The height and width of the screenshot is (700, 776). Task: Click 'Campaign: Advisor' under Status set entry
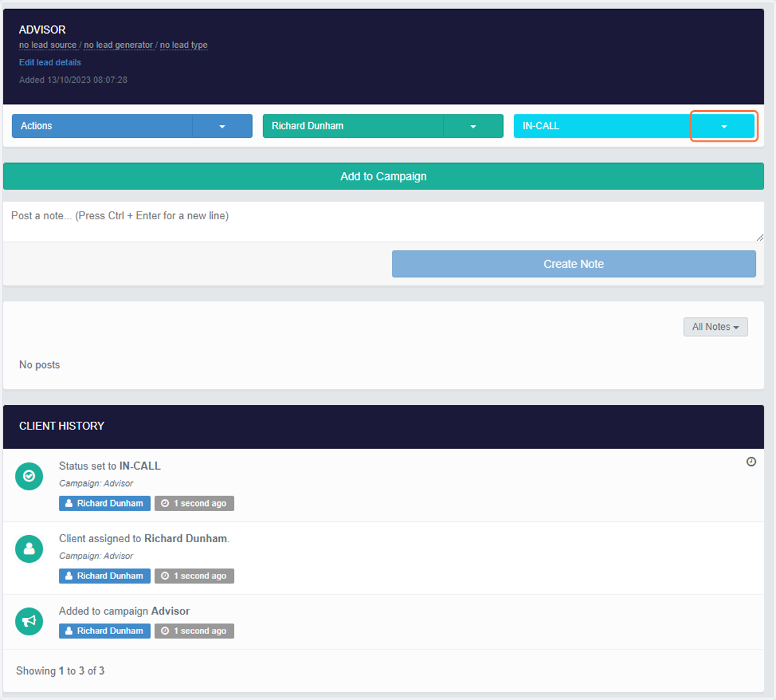[x=96, y=483]
